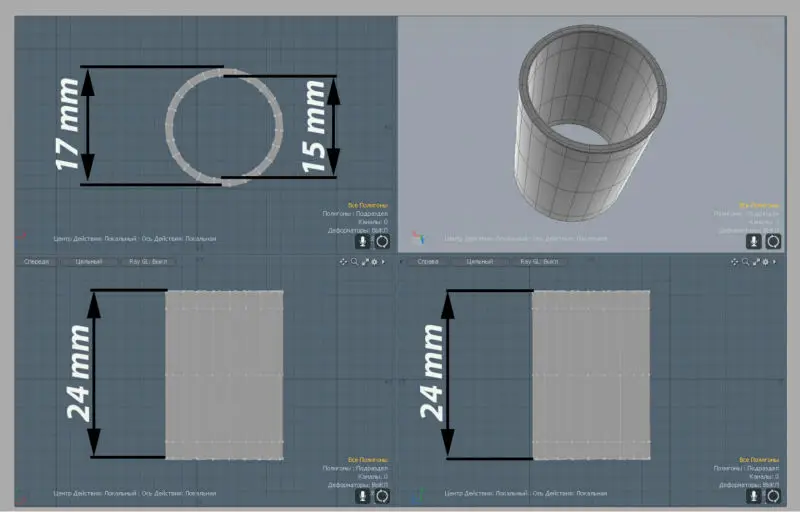Expand the small arrow menu in the Справа viewport header
Screen dimensions: 800x512
(x=774, y=262)
